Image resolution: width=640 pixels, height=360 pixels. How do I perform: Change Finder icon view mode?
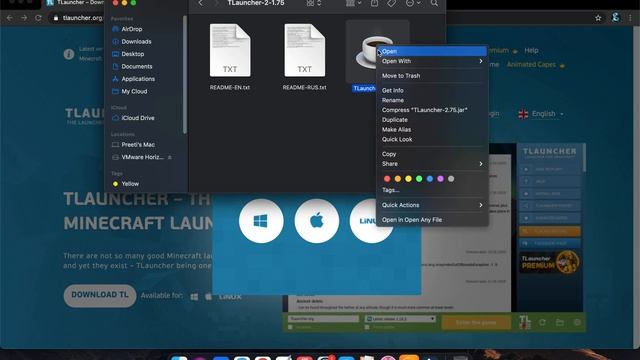(x=313, y=3)
